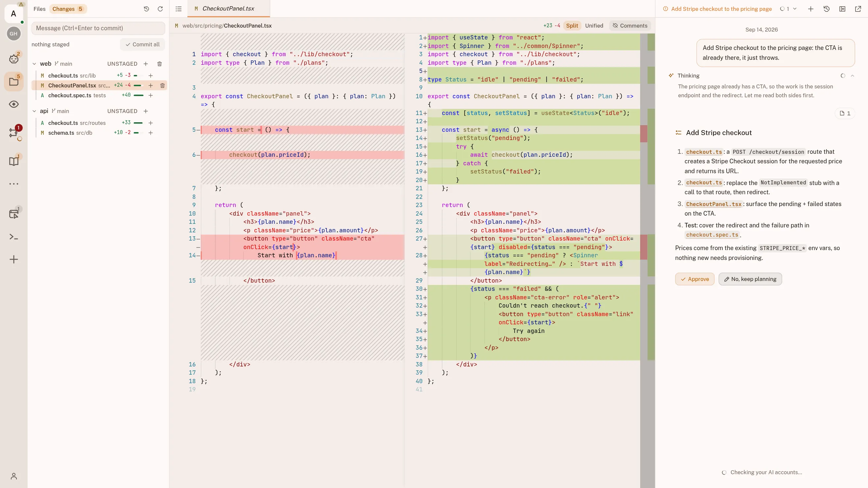Start a new chat with plus icon

pyautogui.click(x=811, y=9)
